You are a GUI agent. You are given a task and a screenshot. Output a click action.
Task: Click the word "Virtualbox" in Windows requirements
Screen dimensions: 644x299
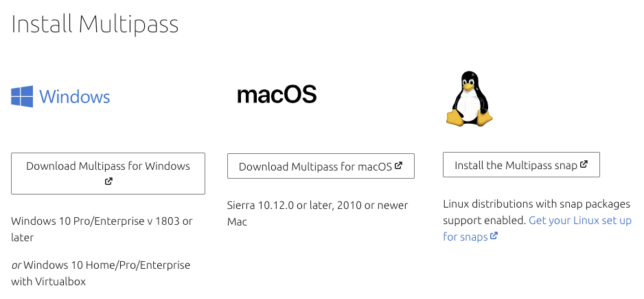(60, 282)
